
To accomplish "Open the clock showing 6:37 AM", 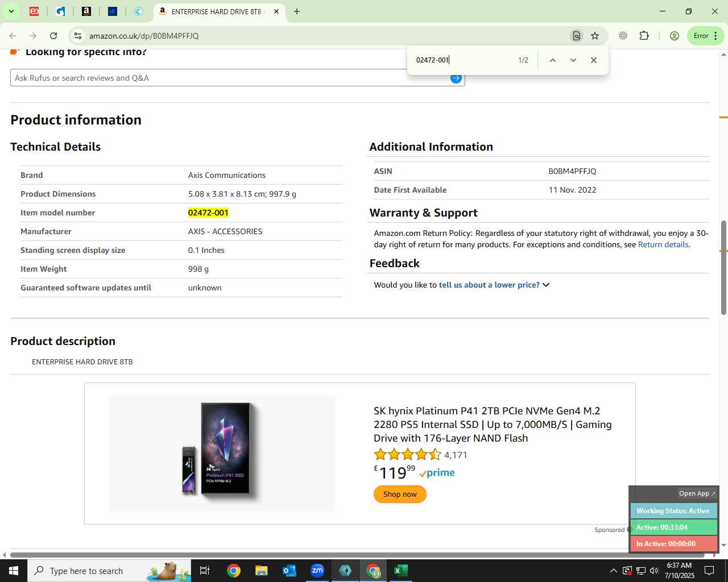I will tap(679, 571).
